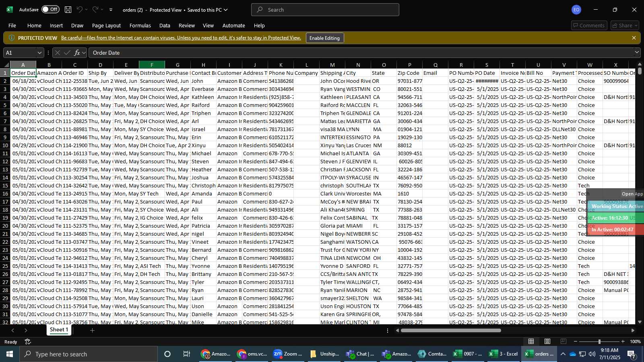Switch to Normal view icon
Screen dimensions: 644x362
point(531,341)
